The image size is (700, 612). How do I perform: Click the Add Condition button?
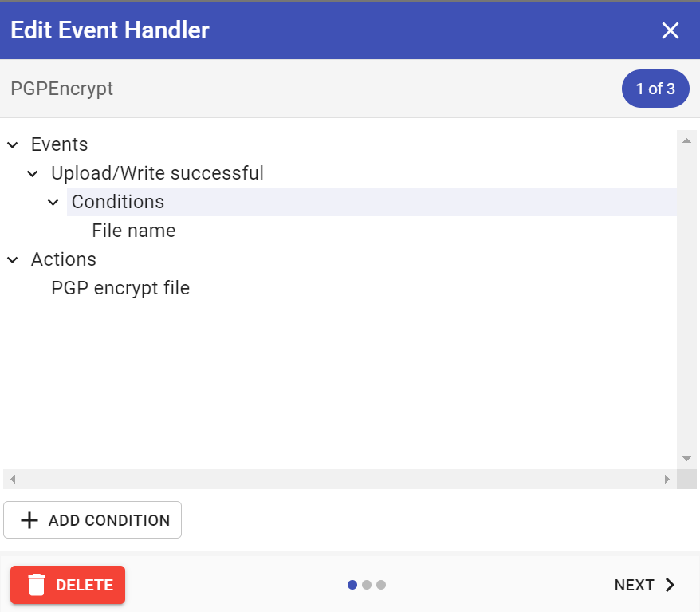point(92,519)
